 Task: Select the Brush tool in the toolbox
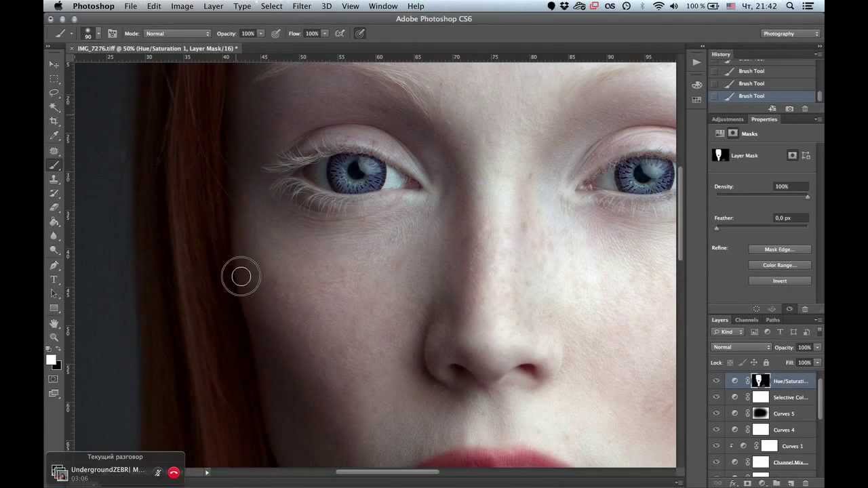click(54, 165)
